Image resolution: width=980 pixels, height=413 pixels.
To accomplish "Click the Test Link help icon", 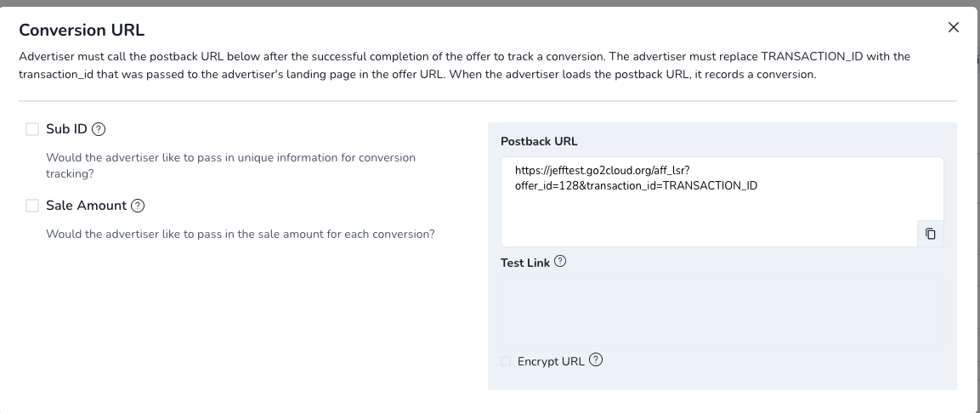I will pos(560,261).
